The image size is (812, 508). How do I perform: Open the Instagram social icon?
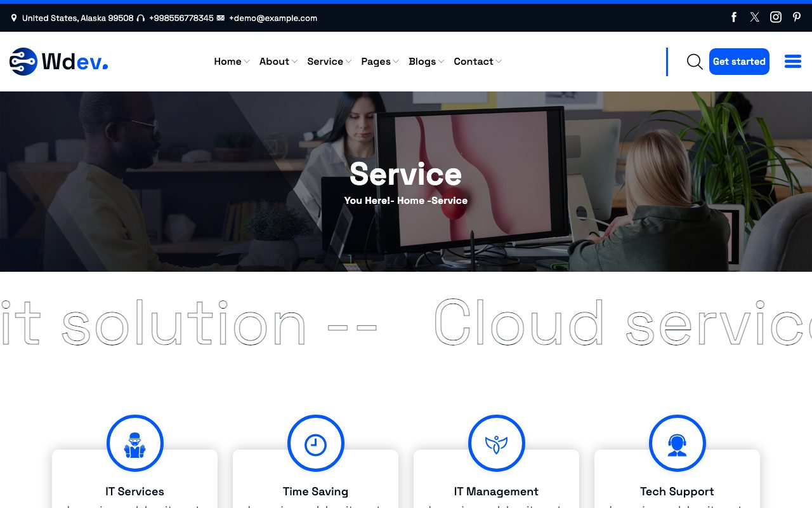[776, 17]
